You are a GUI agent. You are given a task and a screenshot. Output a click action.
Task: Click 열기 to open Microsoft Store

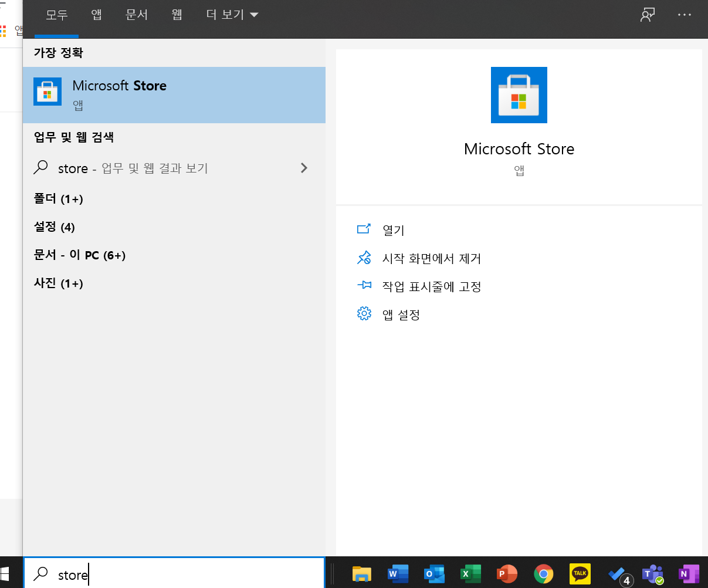[394, 231]
